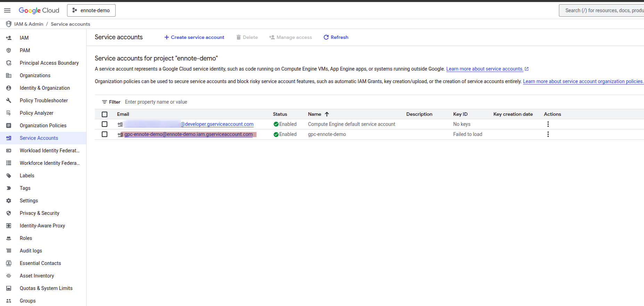Click the Roles hat icon
This screenshot has width=644, height=306.
(9, 238)
